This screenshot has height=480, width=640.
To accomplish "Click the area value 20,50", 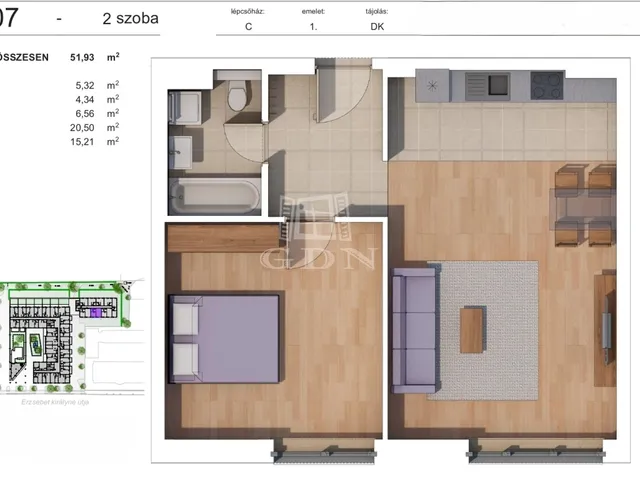I will [82, 128].
